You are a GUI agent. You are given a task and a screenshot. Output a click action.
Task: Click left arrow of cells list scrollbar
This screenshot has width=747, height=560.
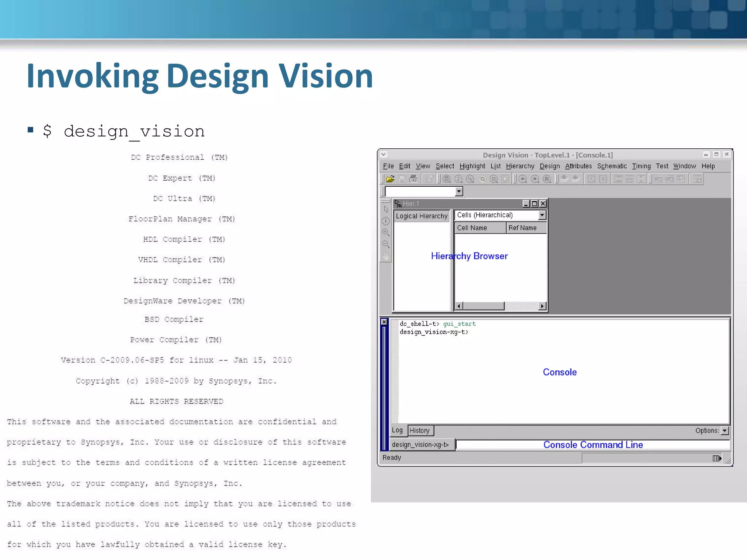(x=459, y=306)
